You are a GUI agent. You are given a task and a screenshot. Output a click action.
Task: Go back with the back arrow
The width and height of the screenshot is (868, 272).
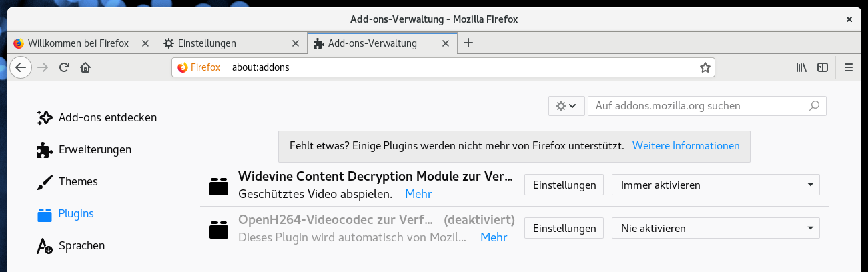coord(21,67)
